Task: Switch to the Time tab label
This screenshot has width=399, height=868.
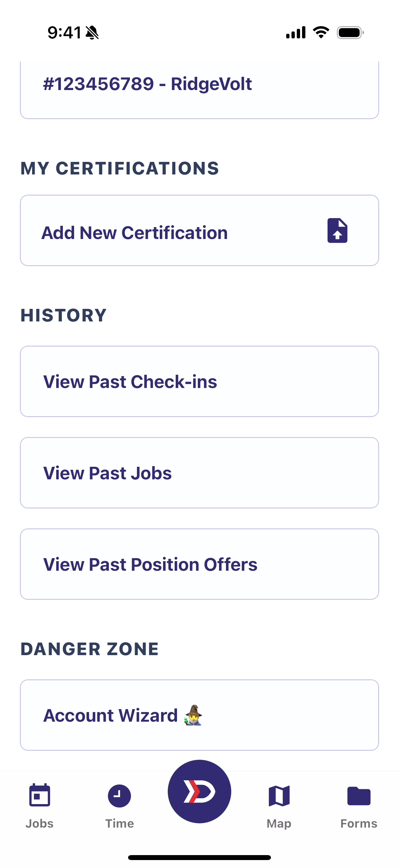Action: [x=119, y=824]
